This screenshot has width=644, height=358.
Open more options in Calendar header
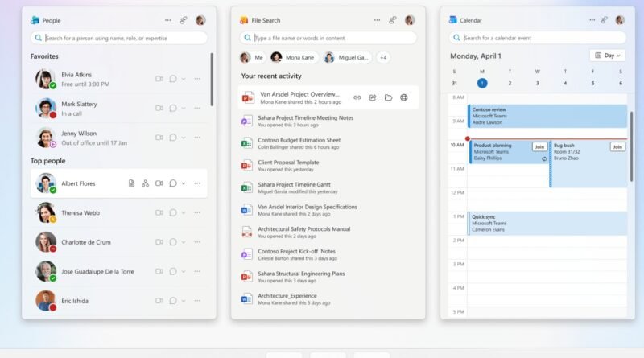(x=592, y=20)
